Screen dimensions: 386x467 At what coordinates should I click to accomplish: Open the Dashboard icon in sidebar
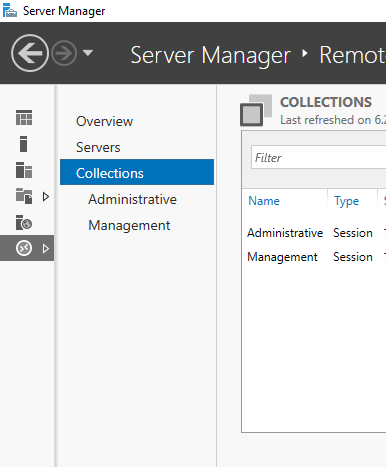(x=24, y=118)
